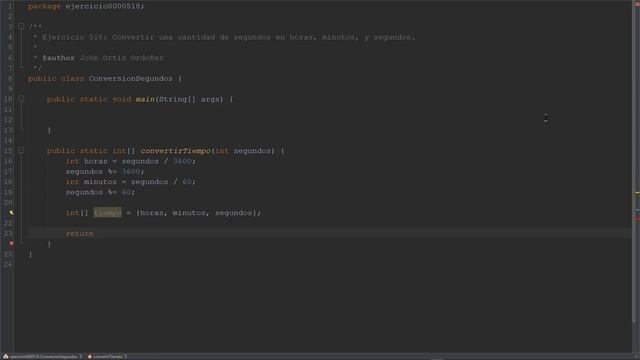The height and width of the screenshot is (360, 640).
Task: Click line number 12 in the gutter
Action: [8, 120]
